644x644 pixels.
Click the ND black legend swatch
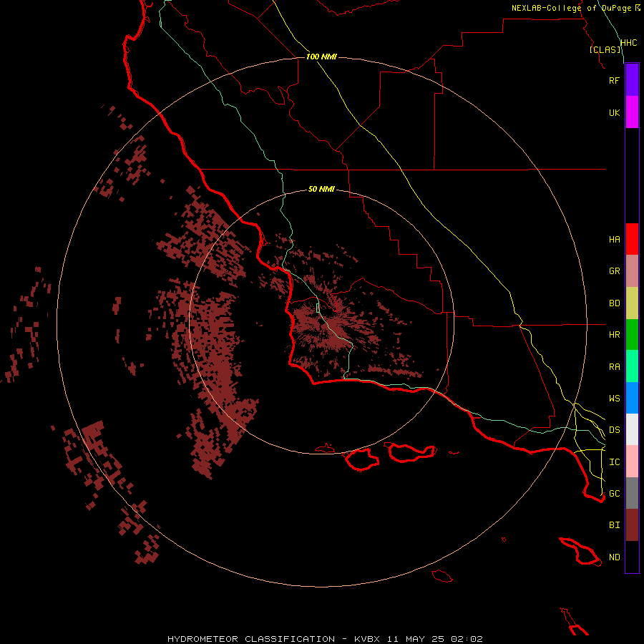pyautogui.click(x=632, y=557)
